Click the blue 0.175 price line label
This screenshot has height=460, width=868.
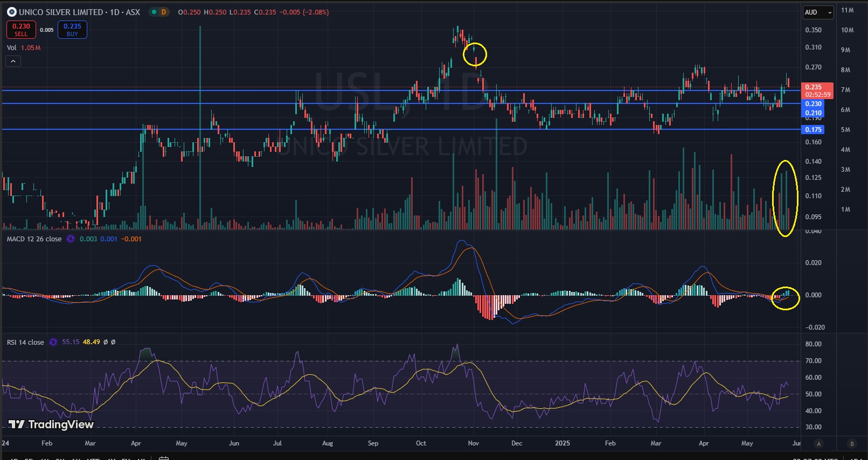click(813, 130)
